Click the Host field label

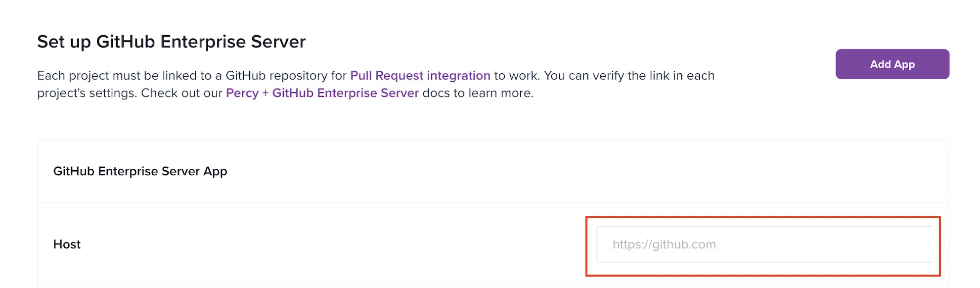[67, 244]
